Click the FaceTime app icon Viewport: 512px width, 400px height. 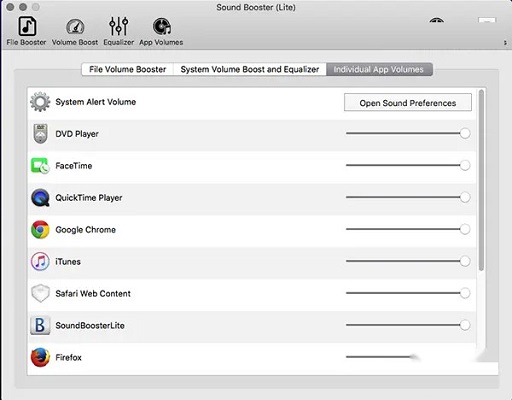40,166
